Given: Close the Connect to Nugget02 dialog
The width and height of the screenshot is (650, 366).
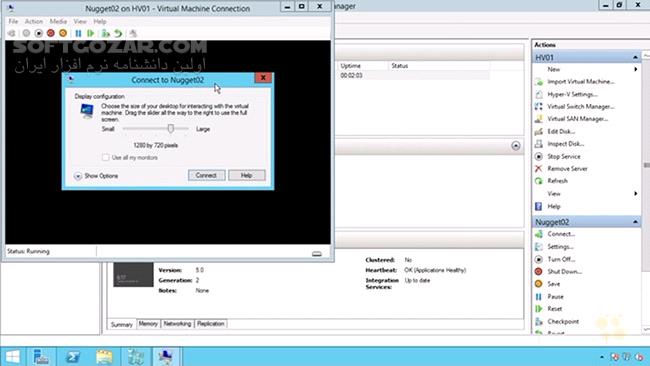Looking at the screenshot, I should [263, 78].
